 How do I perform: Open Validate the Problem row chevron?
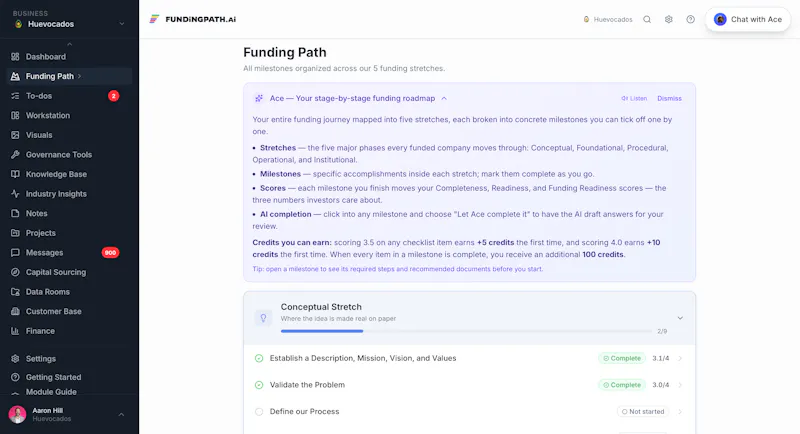coord(680,385)
